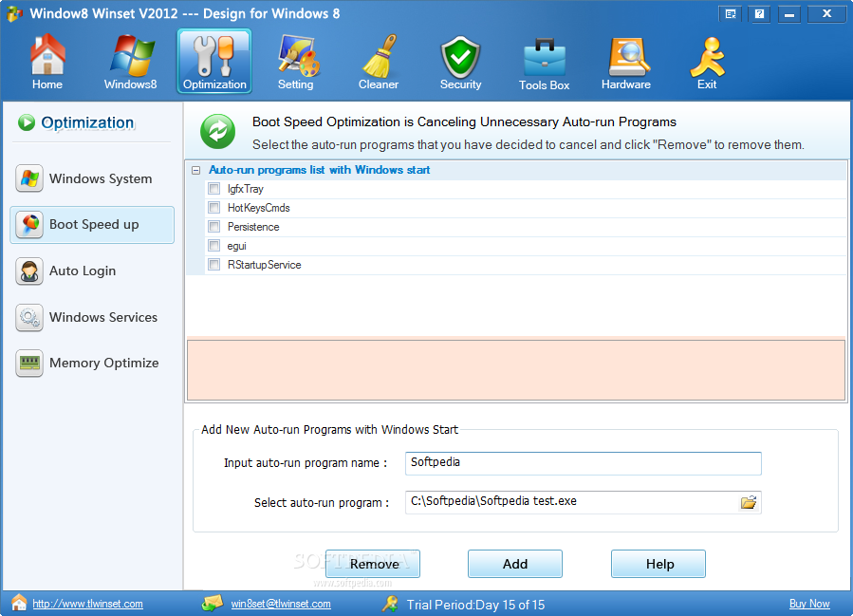The height and width of the screenshot is (616, 853).
Task: Click the Windows System sidebar icon
Action: (29, 178)
